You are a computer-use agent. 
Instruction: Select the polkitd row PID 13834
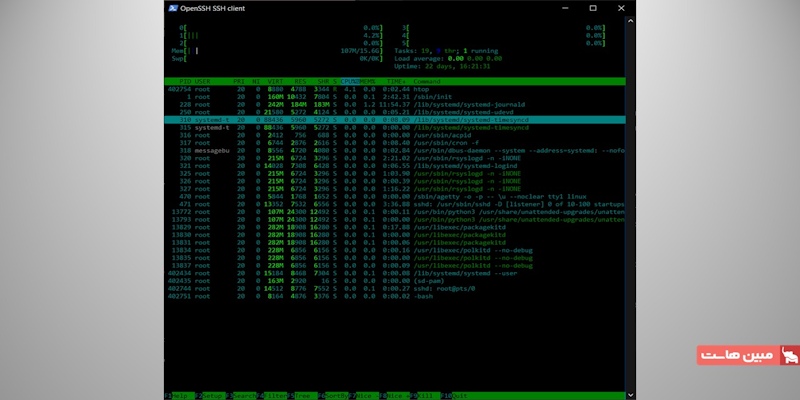(395, 250)
